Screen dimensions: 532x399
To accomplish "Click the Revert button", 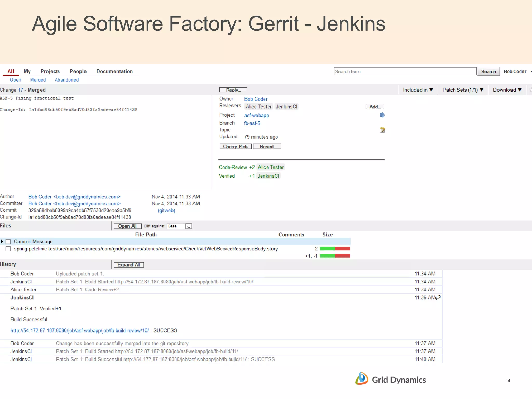I will [267, 147].
